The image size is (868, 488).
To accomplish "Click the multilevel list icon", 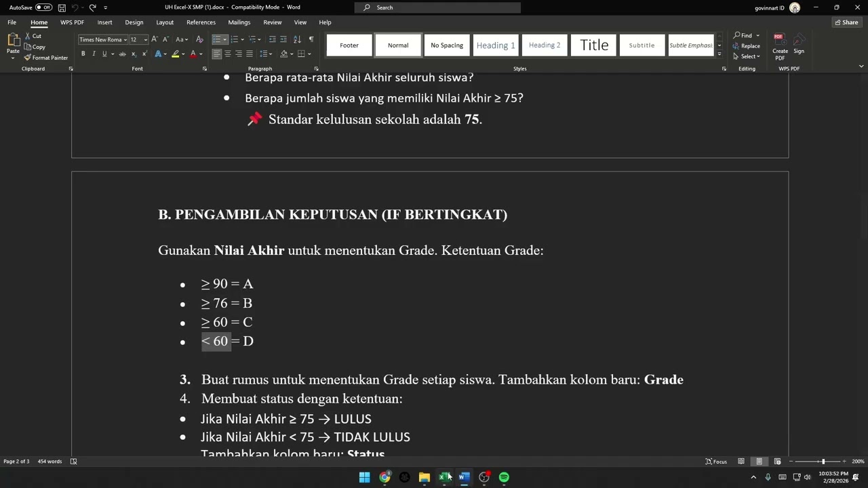I will point(252,39).
